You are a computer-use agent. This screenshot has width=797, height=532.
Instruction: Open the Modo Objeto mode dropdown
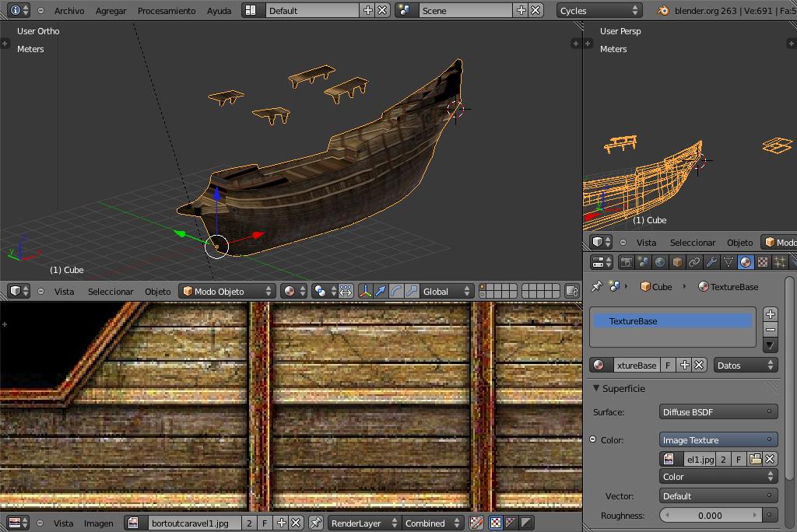[227, 291]
